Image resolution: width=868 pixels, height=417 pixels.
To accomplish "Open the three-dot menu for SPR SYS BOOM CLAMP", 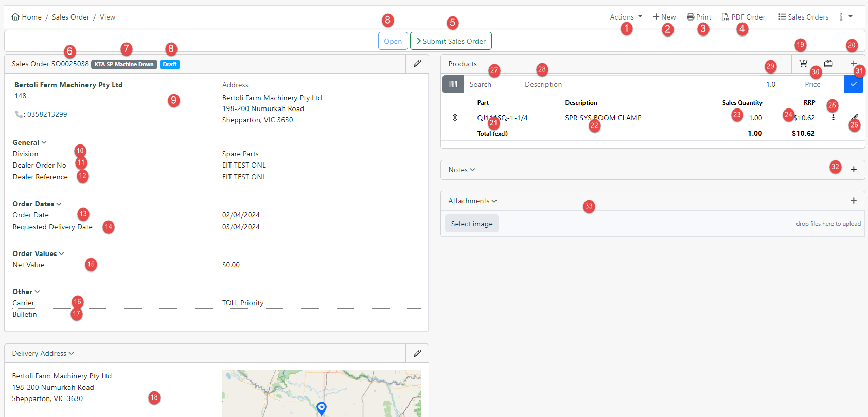I will 834,118.
